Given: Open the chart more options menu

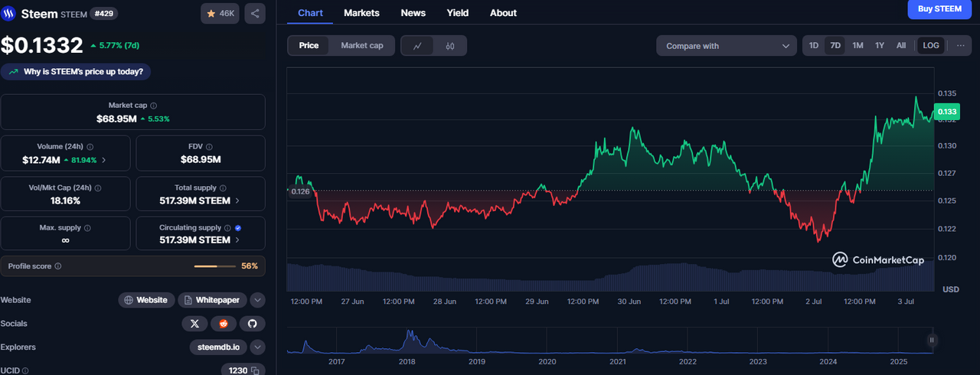Looking at the screenshot, I should pos(960,46).
